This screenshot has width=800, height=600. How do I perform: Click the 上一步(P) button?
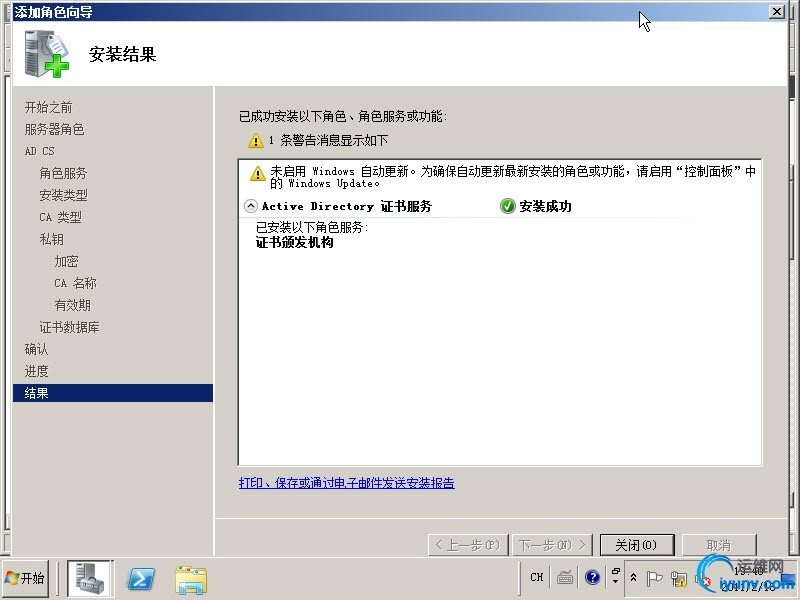click(x=468, y=545)
